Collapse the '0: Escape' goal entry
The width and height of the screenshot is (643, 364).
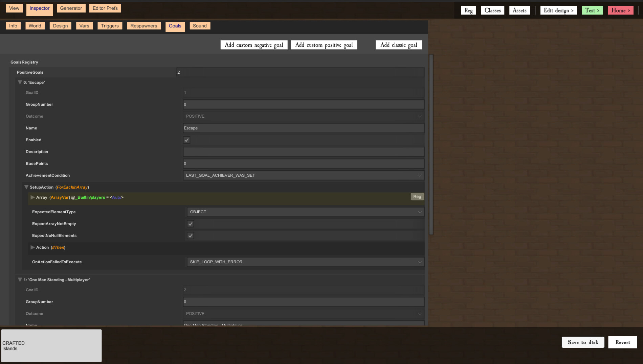[x=20, y=82]
